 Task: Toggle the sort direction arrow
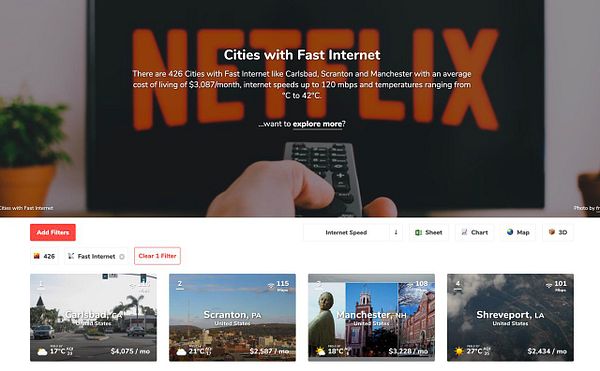click(x=396, y=232)
